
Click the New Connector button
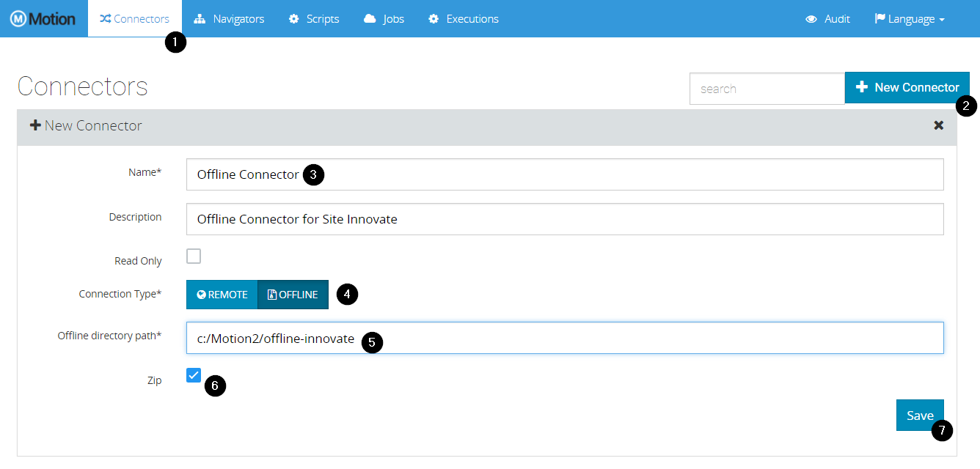(x=907, y=87)
